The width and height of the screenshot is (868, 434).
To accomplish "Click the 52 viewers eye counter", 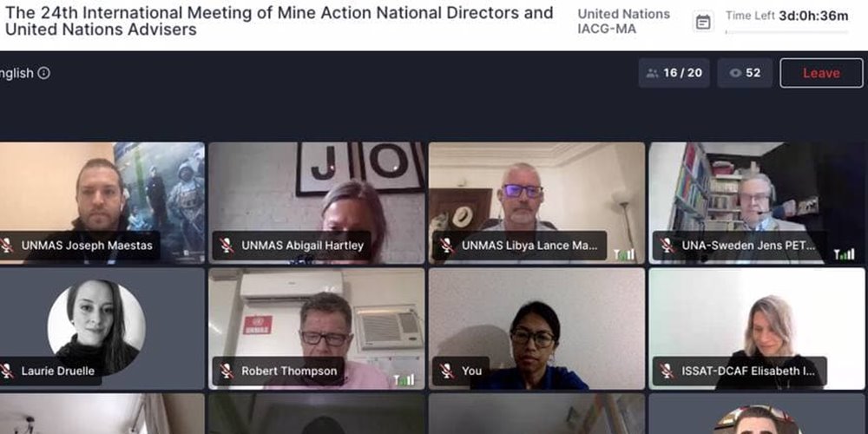I will click(x=745, y=73).
